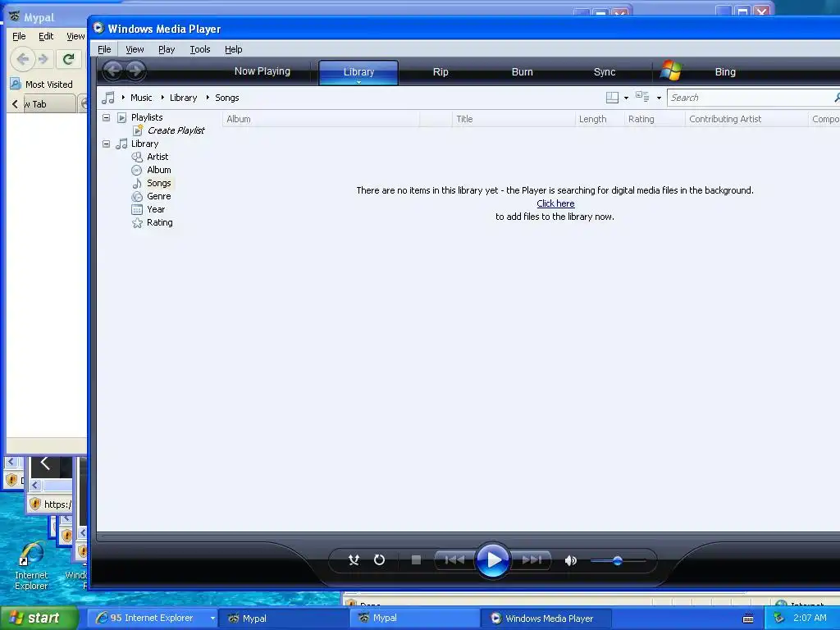840x630 pixels.
Task: Skip to the next track
Action: tap(532, 559)
